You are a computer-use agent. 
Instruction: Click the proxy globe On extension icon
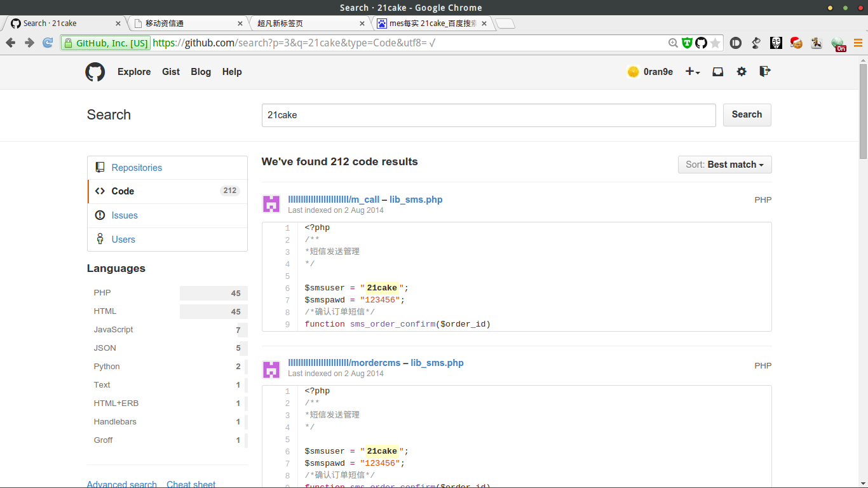839,44
